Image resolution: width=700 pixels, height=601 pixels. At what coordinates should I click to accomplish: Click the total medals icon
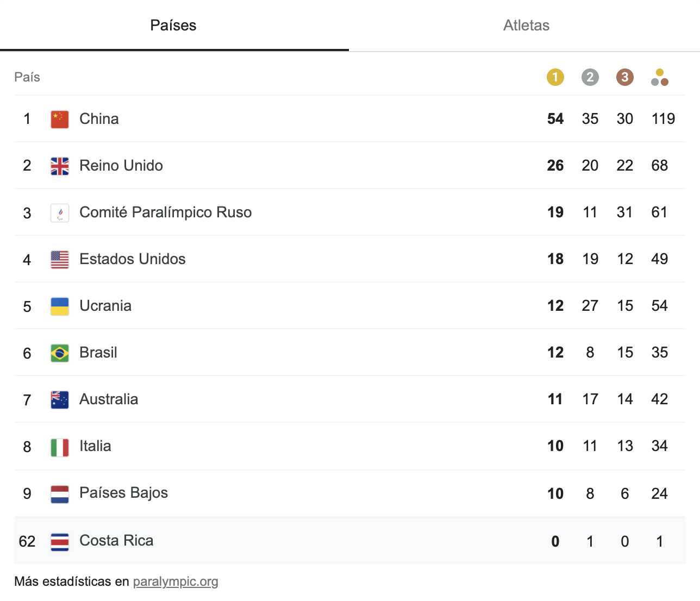click(x=659, y=77)
